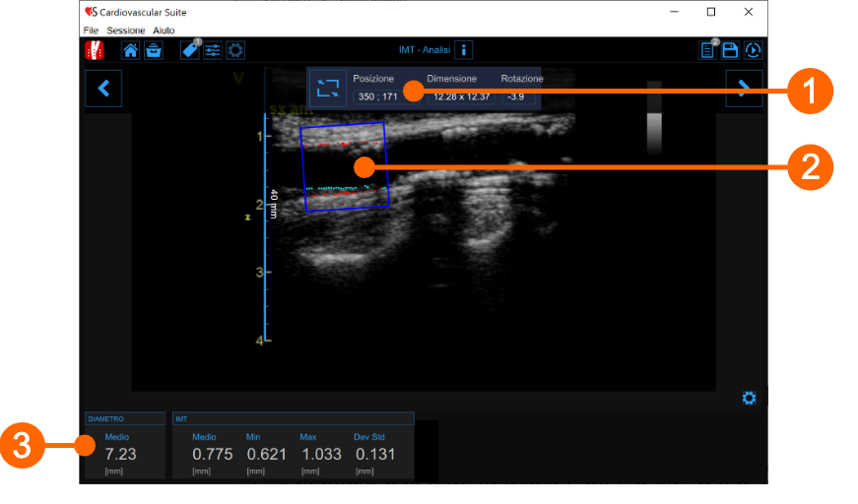The width and height of the screenshot is (858, 504).
Task: Click the Save floppy disk icon
Action: [x=731, y=50]
